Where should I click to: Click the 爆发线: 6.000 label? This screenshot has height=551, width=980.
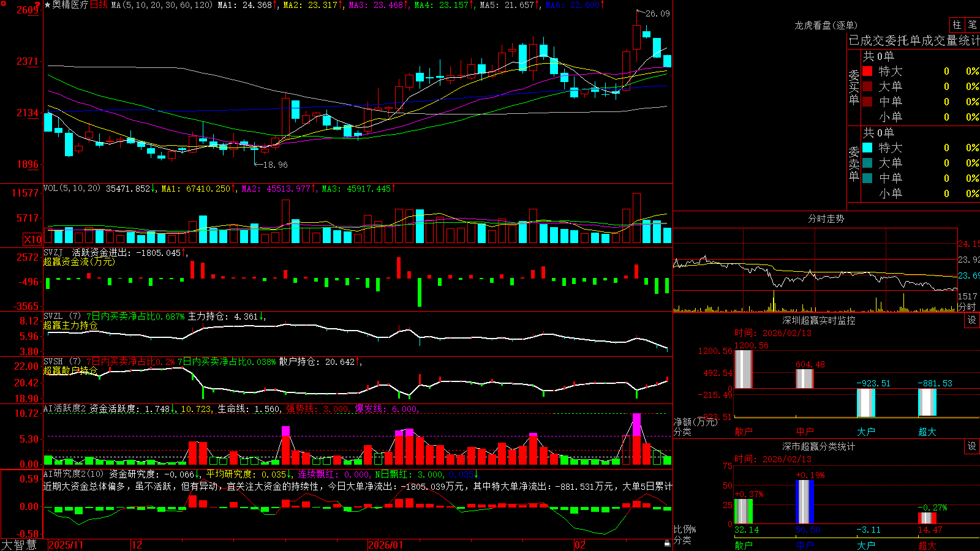tap(386, 409)
